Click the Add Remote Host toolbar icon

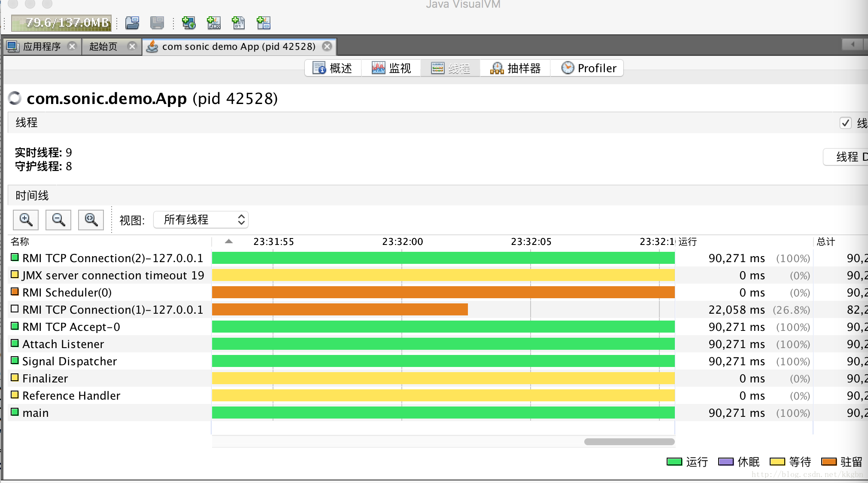point(188,23)
